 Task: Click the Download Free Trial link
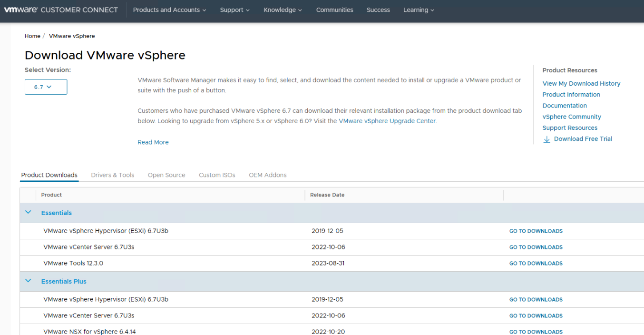583,139
